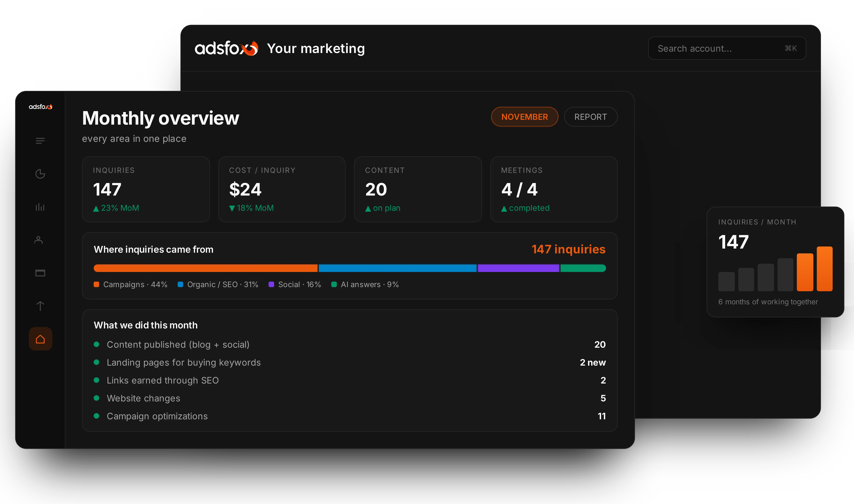Open the pie chart analytics sidebar icon

[x=40, y=174]
